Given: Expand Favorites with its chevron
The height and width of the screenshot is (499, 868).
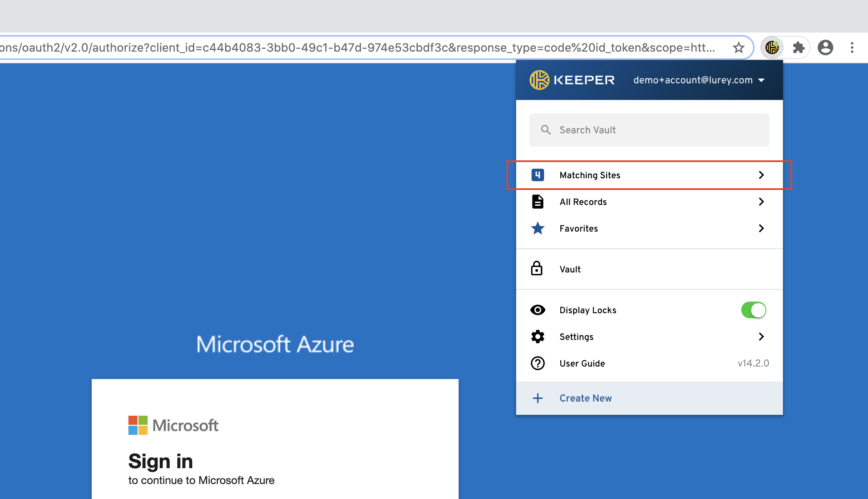Looking at the screenshot, I should [761, 228].
